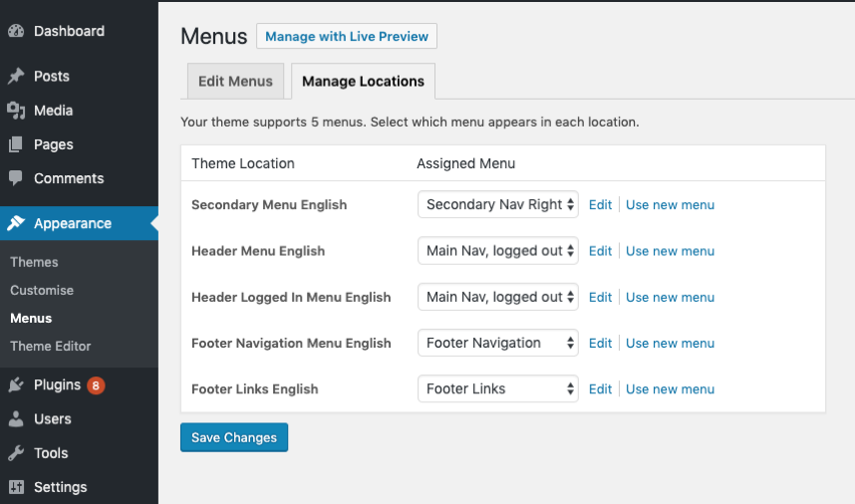
Task: Click the Plugins plug icon
Action: [16, 384]
